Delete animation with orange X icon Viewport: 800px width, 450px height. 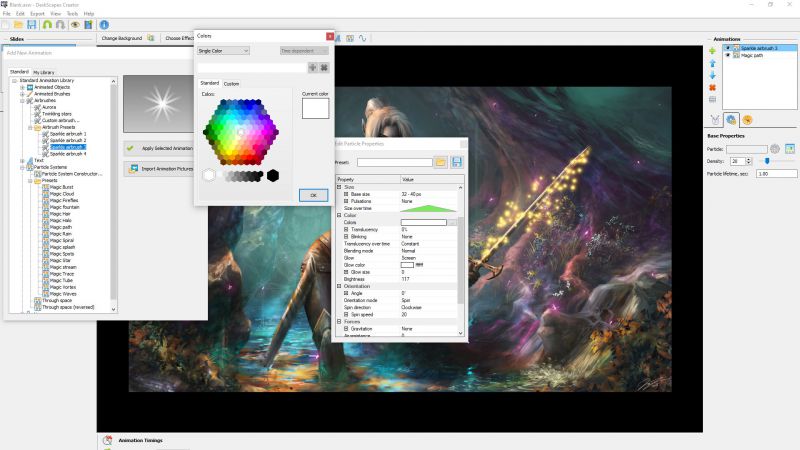tap(712, 88)
